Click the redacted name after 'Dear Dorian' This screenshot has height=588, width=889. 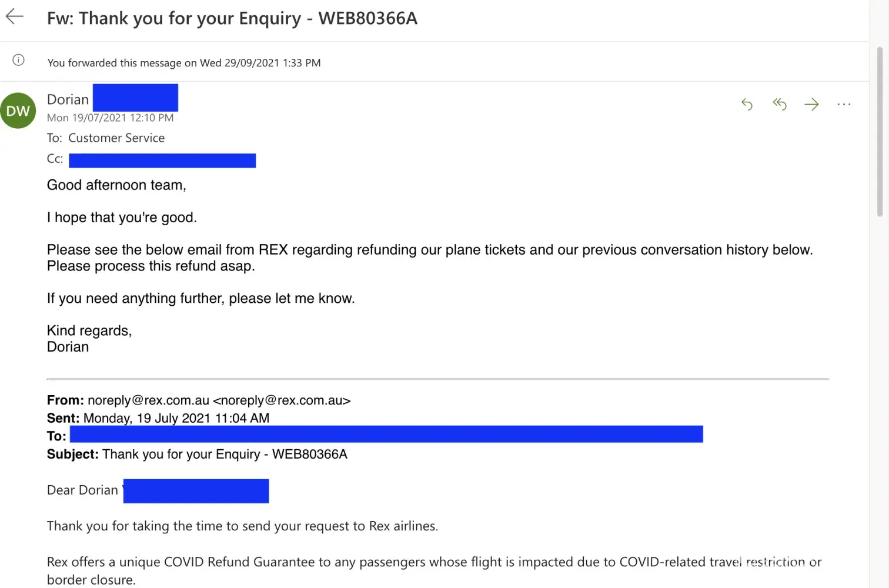point(196,491)
